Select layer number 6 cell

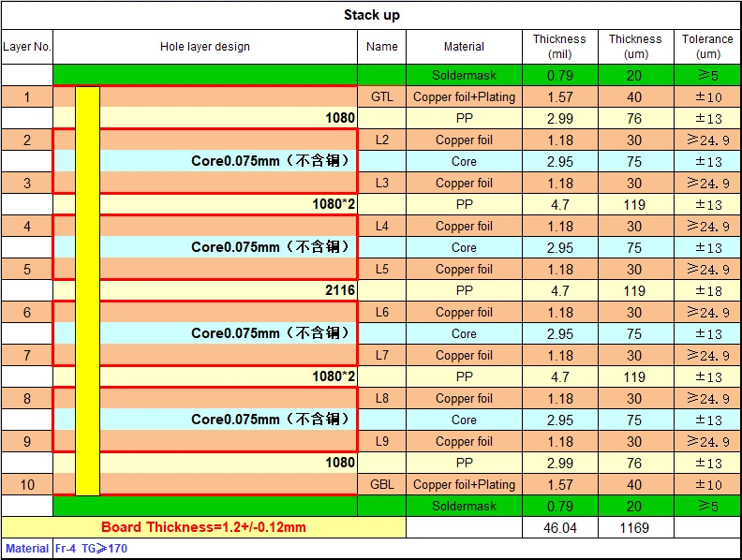(27, 312)
